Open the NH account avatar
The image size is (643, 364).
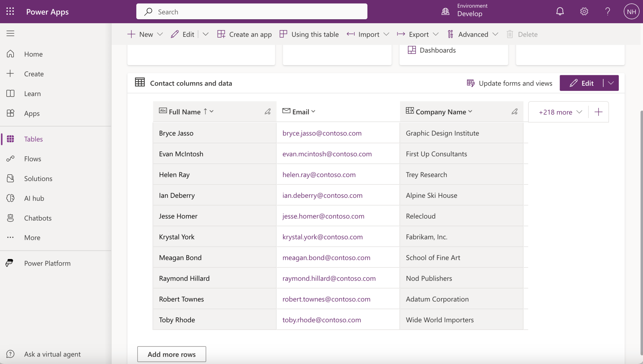click(x=631, y=11)
